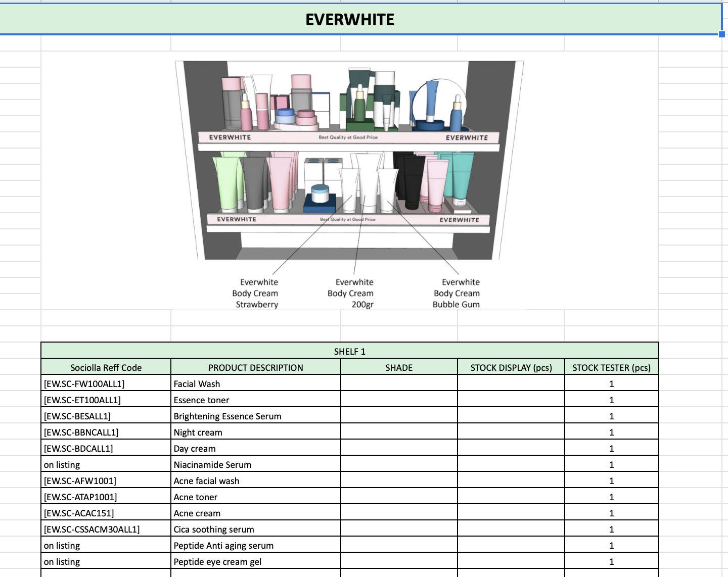The height and width of the screenshot is (577, 728).
Task: Click the Day cream cell
Action: click(256, 448)
